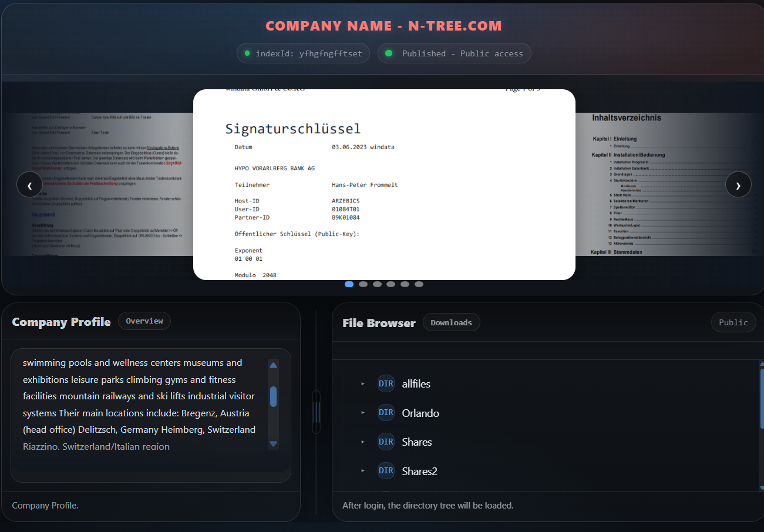Click the 'Company Profile.' footer text
This screenshot has width=764, height=532.
click(x=45, y=505)
